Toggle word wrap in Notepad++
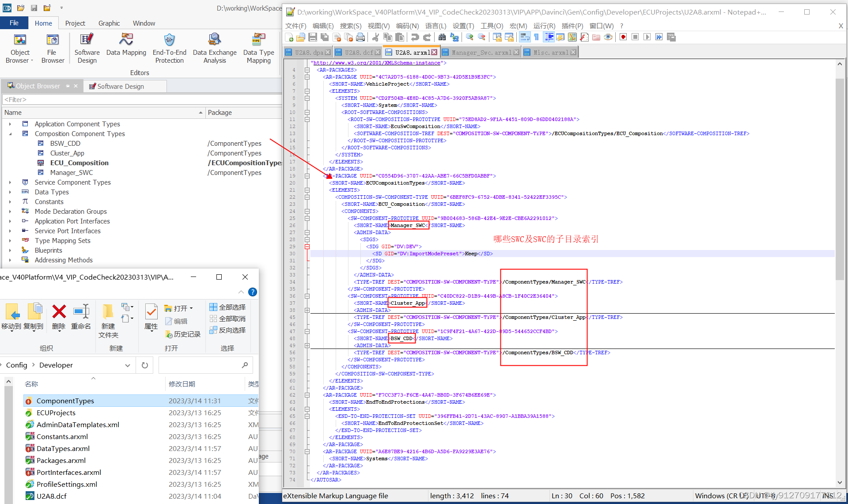 coord(524,37)
